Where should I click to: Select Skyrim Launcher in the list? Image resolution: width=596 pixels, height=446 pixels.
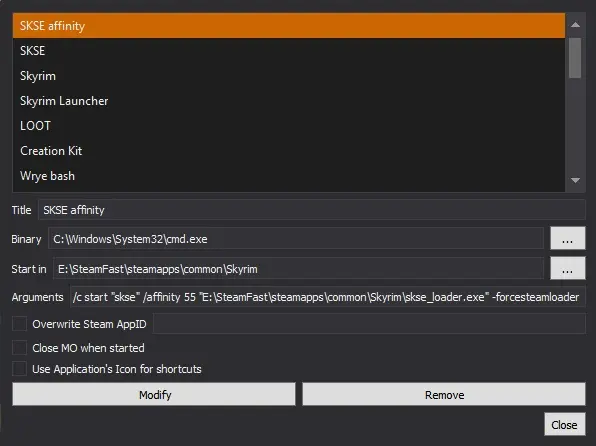click(x=288, y=101)
